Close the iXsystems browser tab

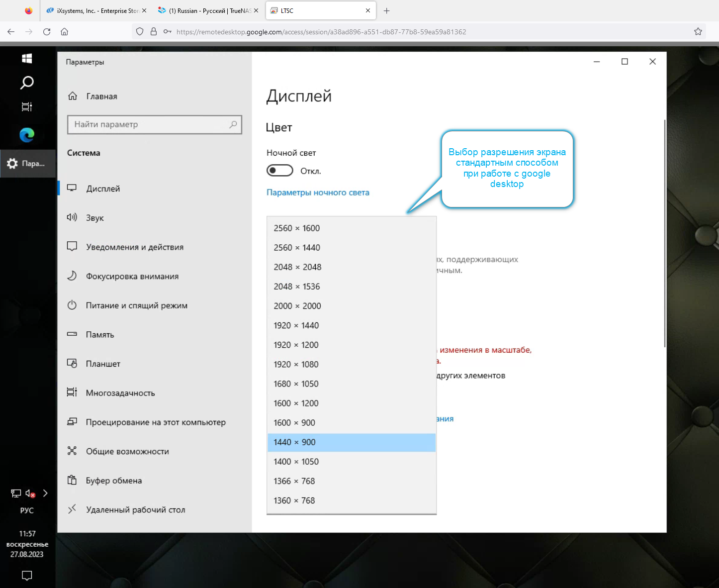[x=144, y=10]
